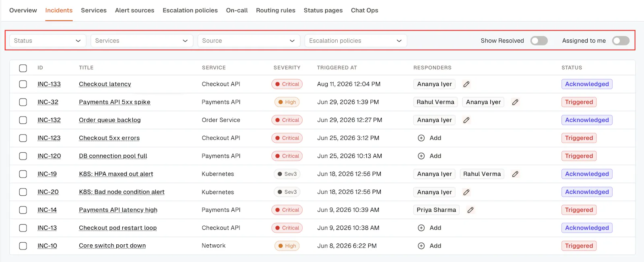Click Kubernetes service cell for INC-20
This screenshot has width=644, height=262.
pyautogui.click(x=218, y=192)
